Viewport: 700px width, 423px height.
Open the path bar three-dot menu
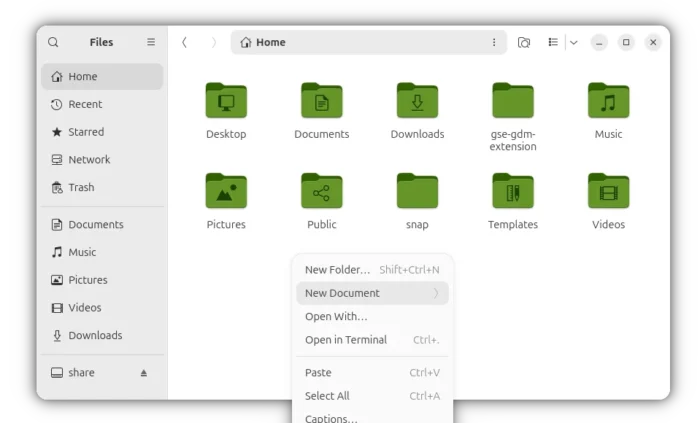[494, 43]
